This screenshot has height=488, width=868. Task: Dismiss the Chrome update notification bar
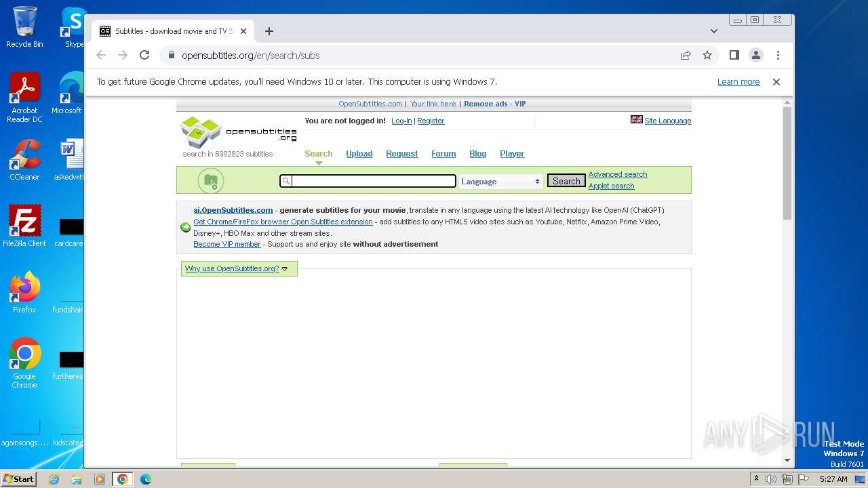click(776, 82)
